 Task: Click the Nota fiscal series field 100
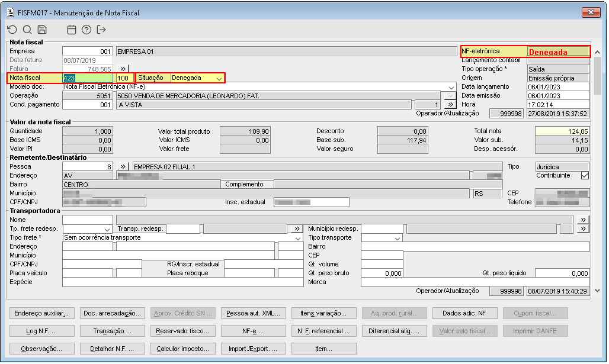124,78
